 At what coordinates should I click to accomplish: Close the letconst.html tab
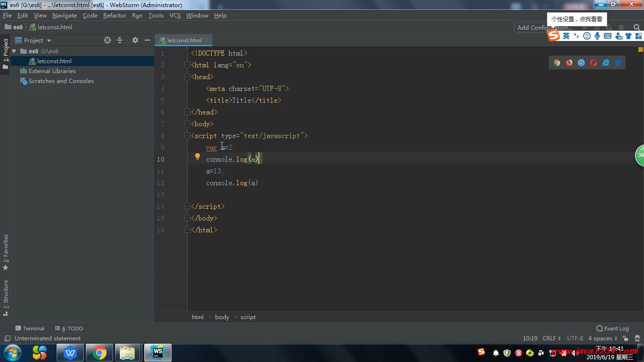pos(207,40)
